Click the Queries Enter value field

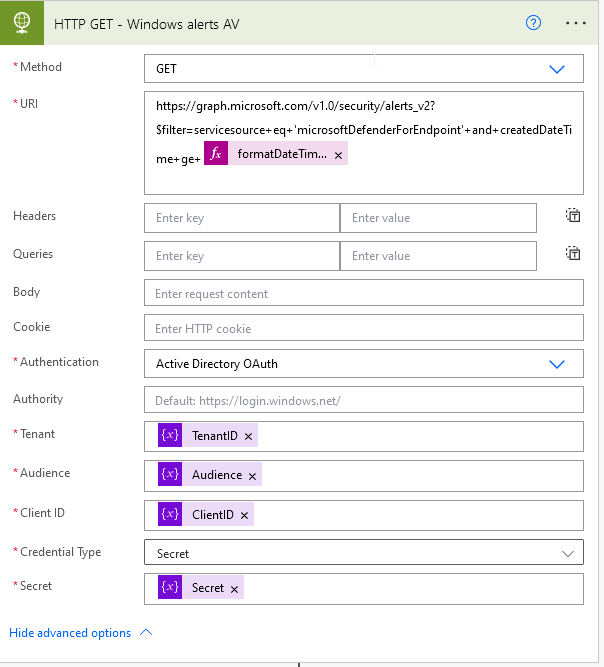click(x=439, y=256)
